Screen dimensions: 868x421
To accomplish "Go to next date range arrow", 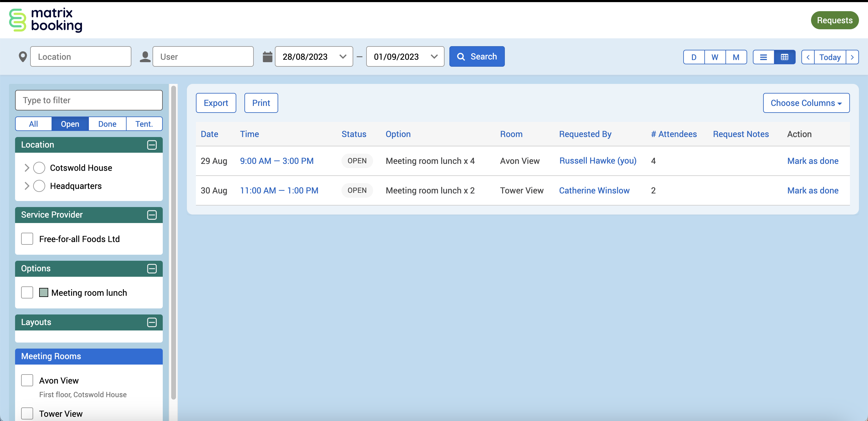I will tap(852, 57).
